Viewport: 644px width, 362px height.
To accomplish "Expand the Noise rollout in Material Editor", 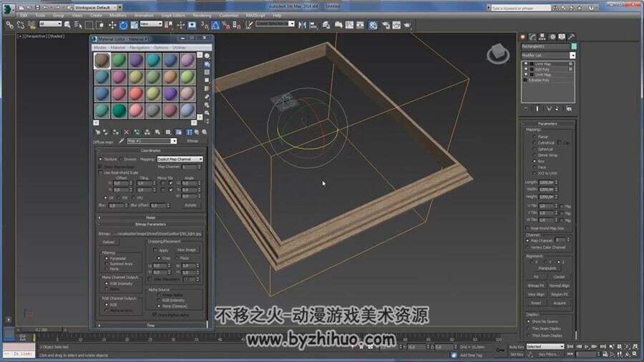I will [x=151, y=217].
